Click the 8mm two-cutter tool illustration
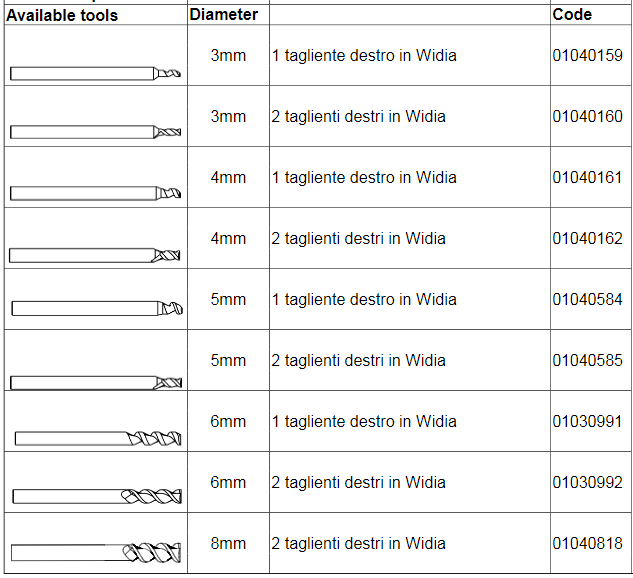 pyautogui.click(x=96, y=553)
